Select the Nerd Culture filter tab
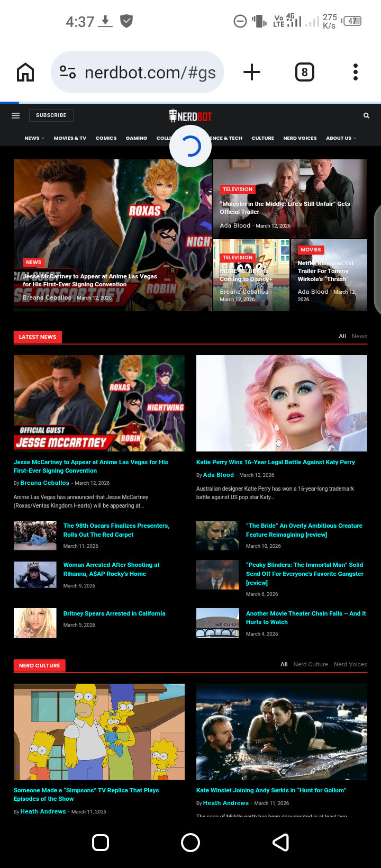 311,664
